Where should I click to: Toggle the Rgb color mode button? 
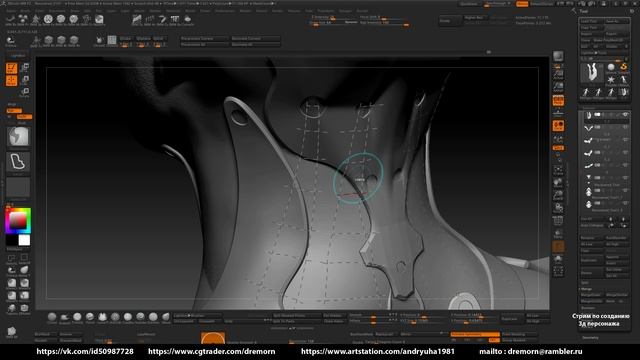pyautogui.click(x=13, y=111)
